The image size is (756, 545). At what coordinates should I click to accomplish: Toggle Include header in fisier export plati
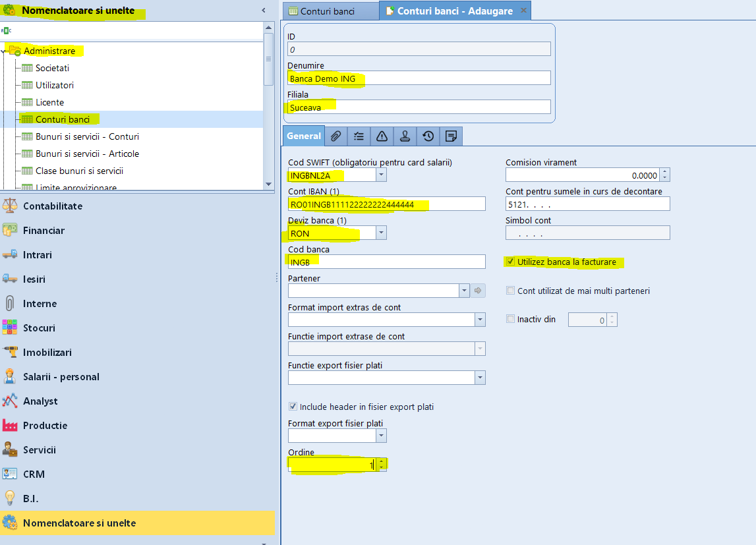pos(293,406)
